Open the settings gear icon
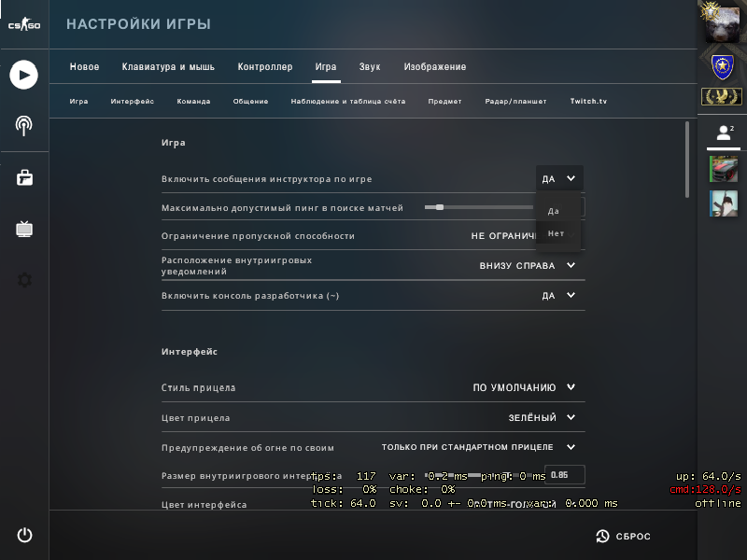This screenshot has width=747, height=560. pos(24,280)
